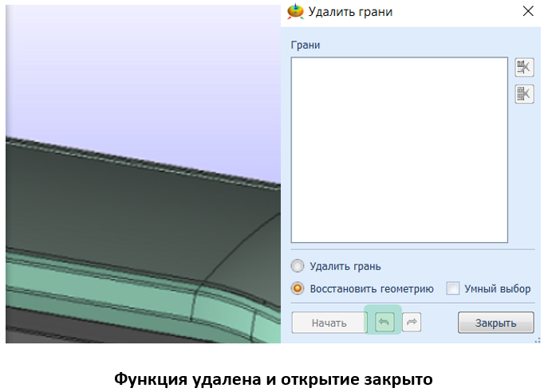Select the Удалить грань radio option
Image resolution: width=544 pixels, height=392 pixels.
298,266
